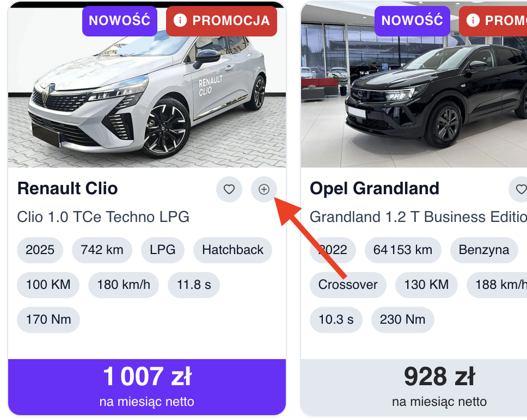
Task: Click the NOWOŚĆ badge on Opel Grandland
Action: tap(412, 21)
